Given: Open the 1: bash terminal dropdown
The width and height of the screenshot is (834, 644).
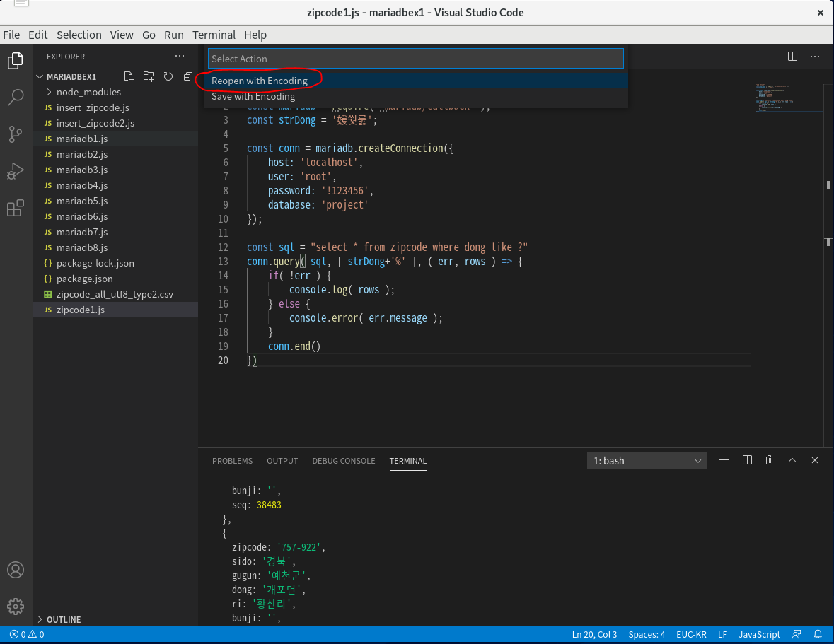Looking at the screenshot, I should 647,461.
